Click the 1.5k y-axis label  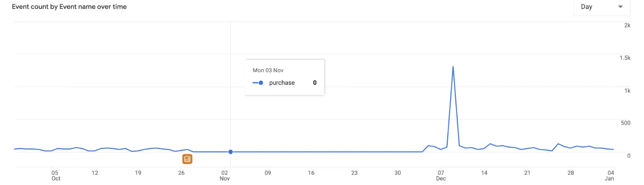click(x=625, y=58)
